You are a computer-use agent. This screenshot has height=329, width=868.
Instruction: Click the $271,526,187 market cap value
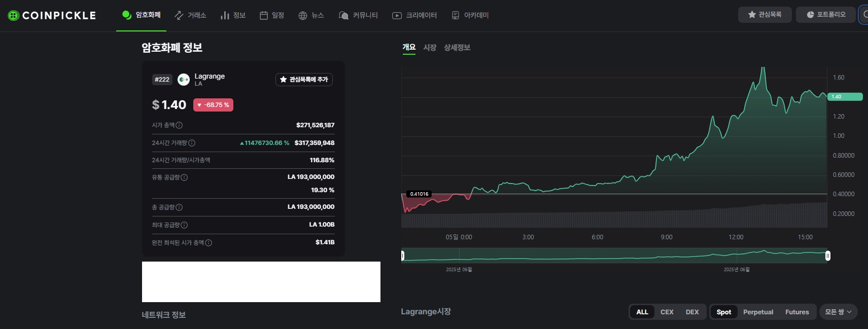point(315,125)
